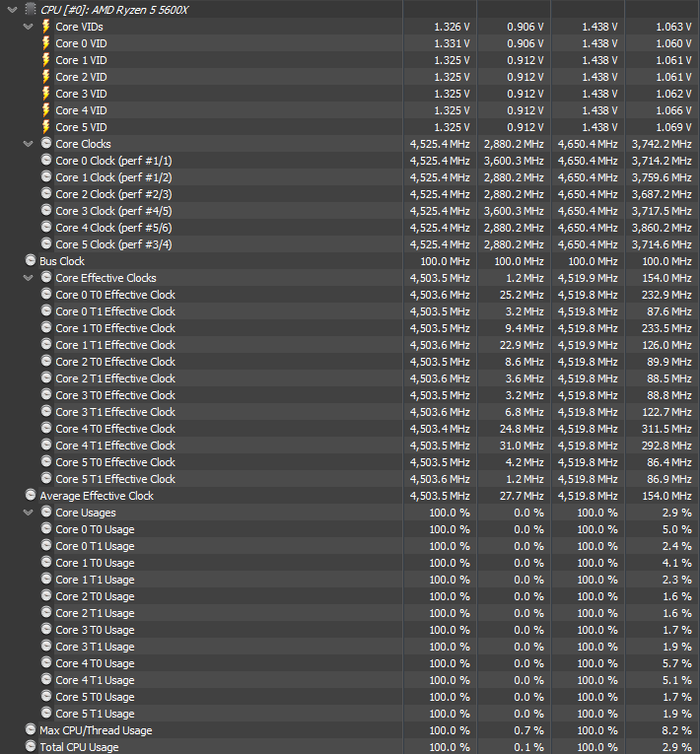This screenshot has width=700, height=754.
Task: Click the icon beside Core 0 T0 Usage
Action: point(46,528)
